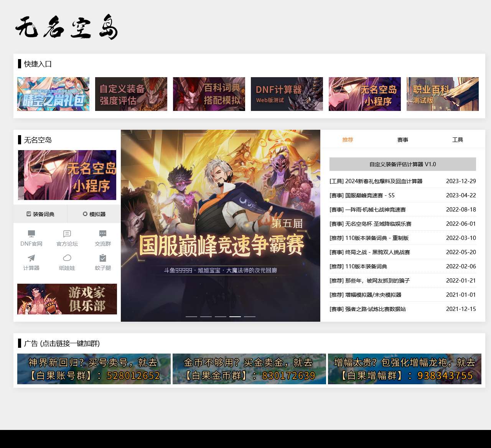
Task: Switch to the 推荐 tab
Action: [348, 140]
